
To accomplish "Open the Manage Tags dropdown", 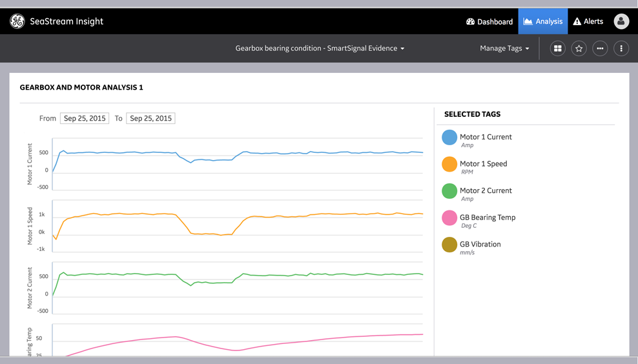I will point(504,48).
